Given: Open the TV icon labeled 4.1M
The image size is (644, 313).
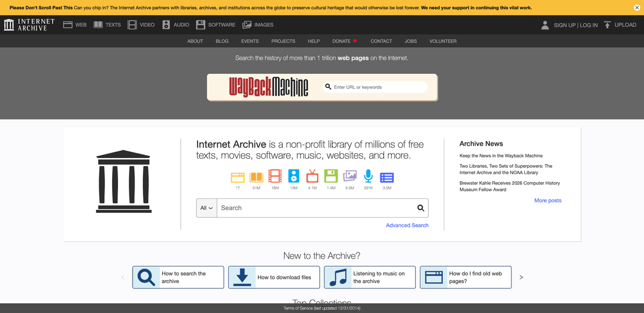Looking at the screenshot, I should pyautogui.click(x=312, y=176).
